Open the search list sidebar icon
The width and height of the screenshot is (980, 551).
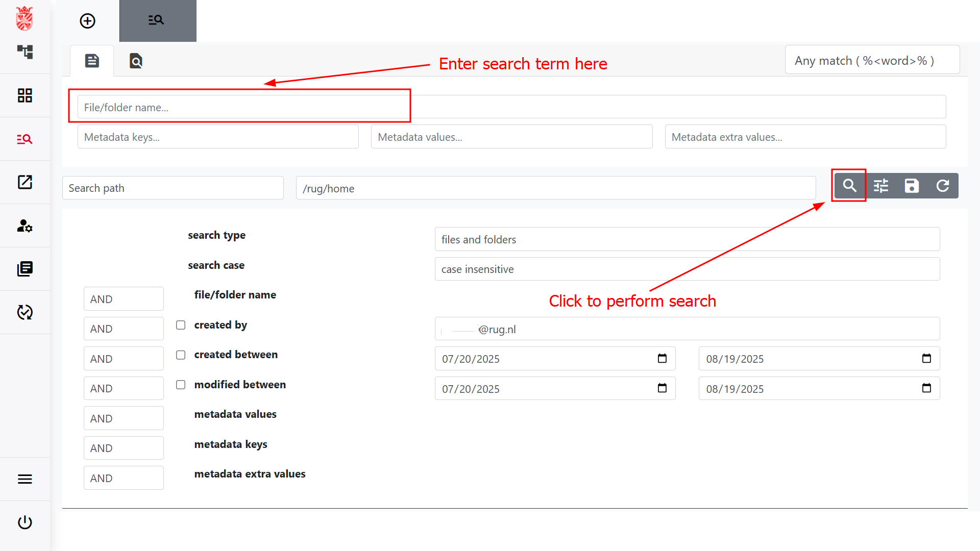click(25, 139)
